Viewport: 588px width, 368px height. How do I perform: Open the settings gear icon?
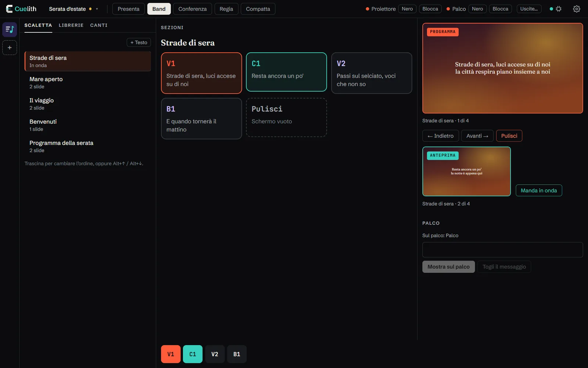point(577,9)
